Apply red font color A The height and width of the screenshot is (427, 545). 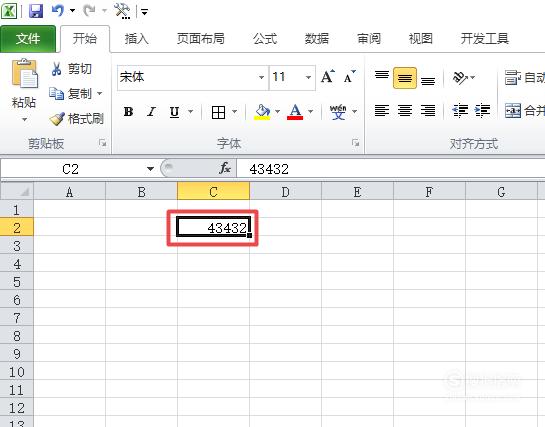click(x=295, y=112)
